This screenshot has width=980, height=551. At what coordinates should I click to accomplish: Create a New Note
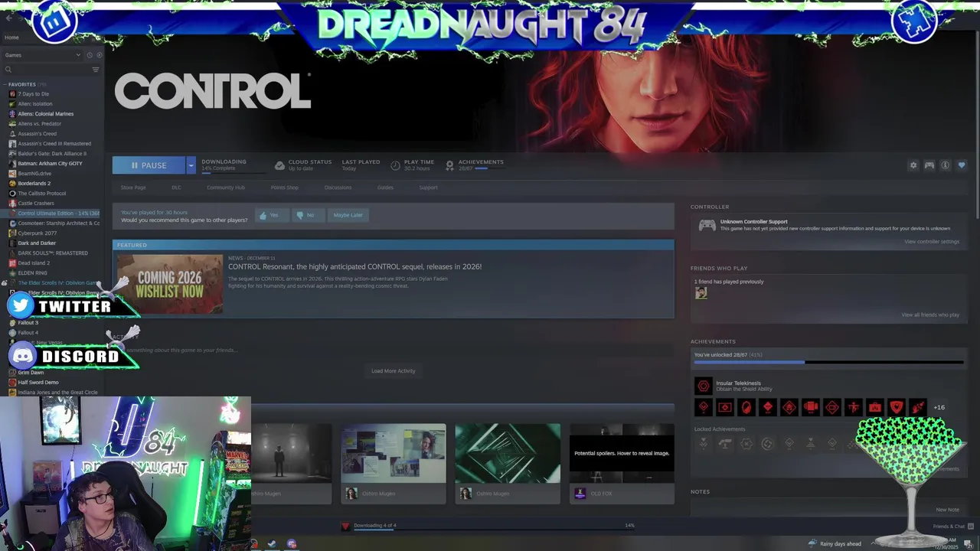pos(947,510)
